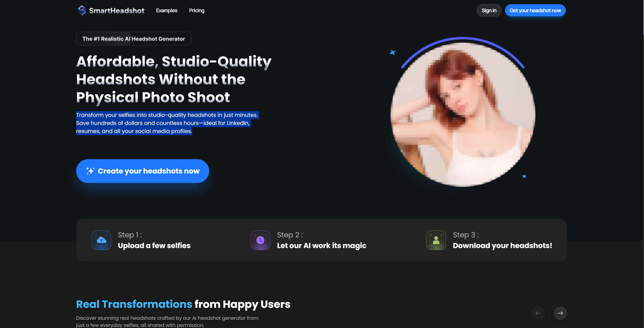Screen dimensions: 644x328
Task: Click the sparkle icon on the Create headshots button
Action: coord(90,171)
